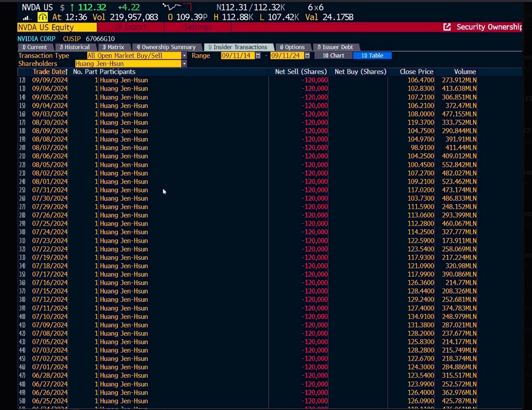
Task: Click the Table view button
Action: tap(372, 55)
